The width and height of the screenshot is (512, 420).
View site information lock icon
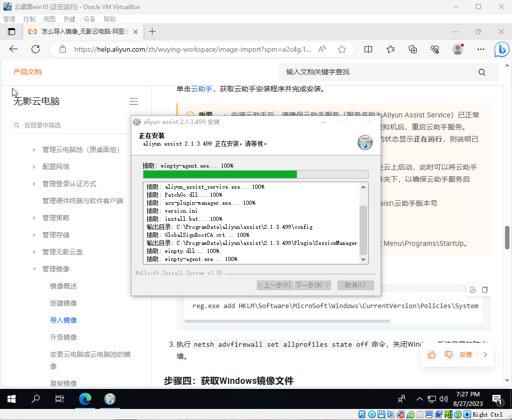point(62,49)
